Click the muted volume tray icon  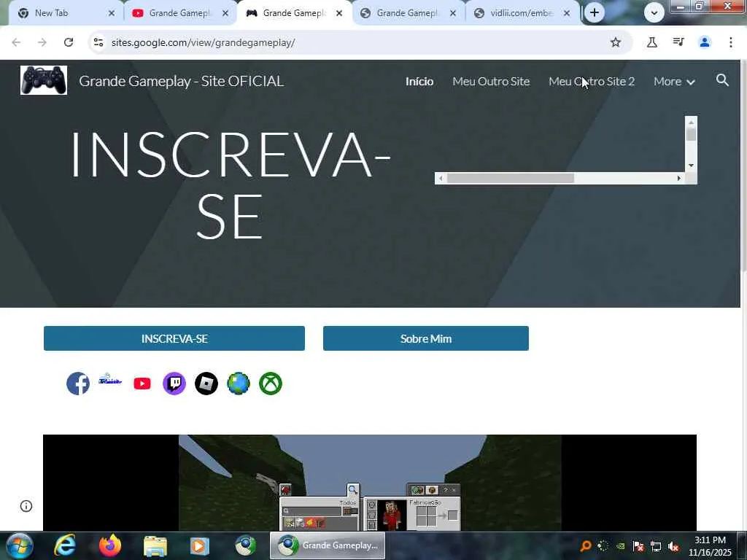coord(673,546)
